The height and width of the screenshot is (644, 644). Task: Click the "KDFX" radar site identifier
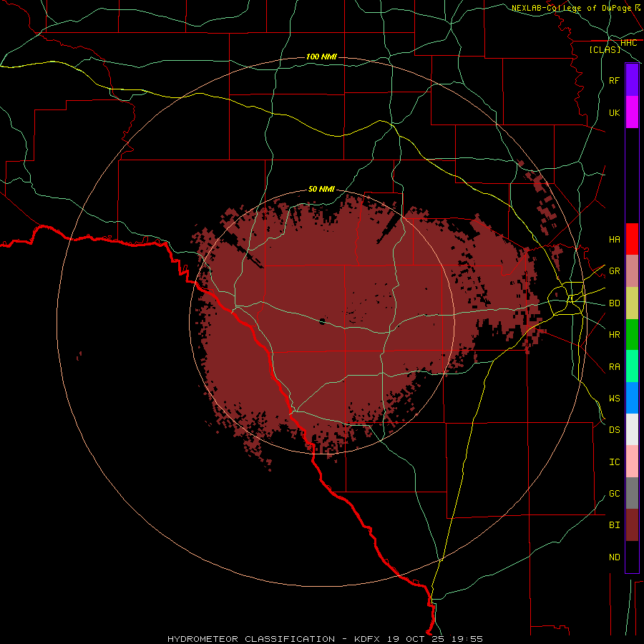(367, 639)
